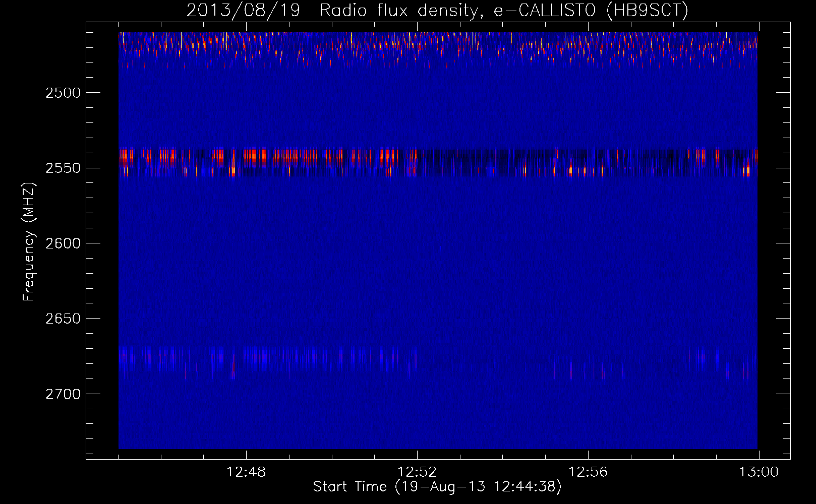Screen dimensions: 816x504
Task: Click the 12:52 time tick label
Action: tap(417, 472)
